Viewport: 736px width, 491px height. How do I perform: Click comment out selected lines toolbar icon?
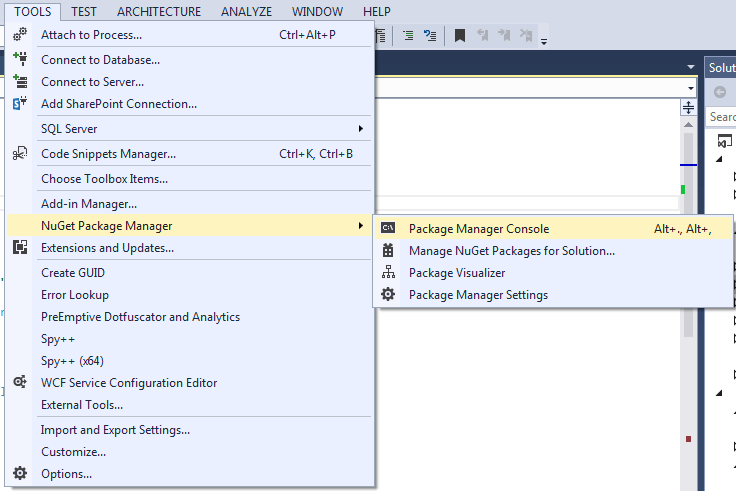pyautogui.click(x=408, y=35)
